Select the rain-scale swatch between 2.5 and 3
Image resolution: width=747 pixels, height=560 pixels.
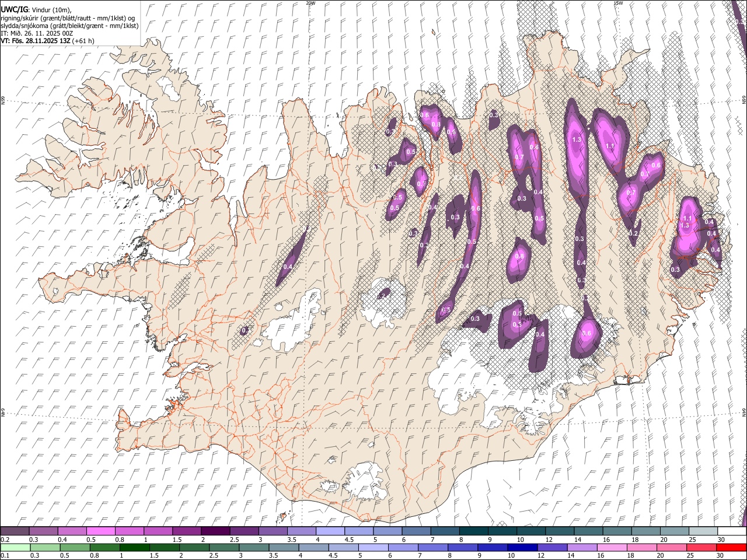(x=224, y=547)
